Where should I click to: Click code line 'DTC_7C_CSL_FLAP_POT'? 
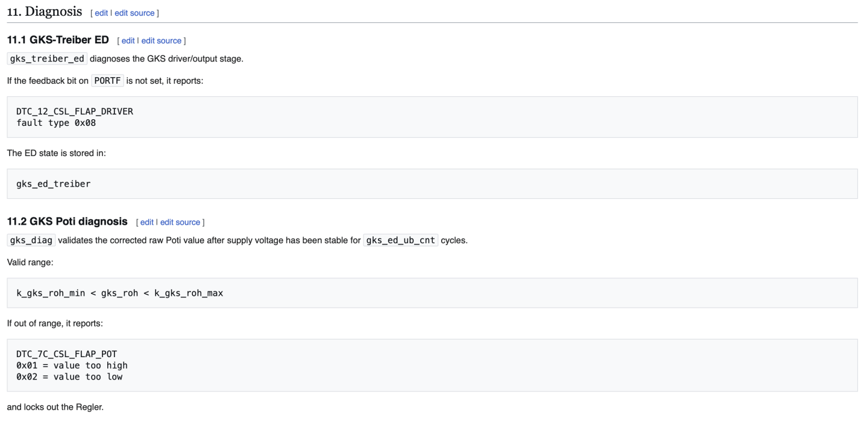tap(67, 354)
